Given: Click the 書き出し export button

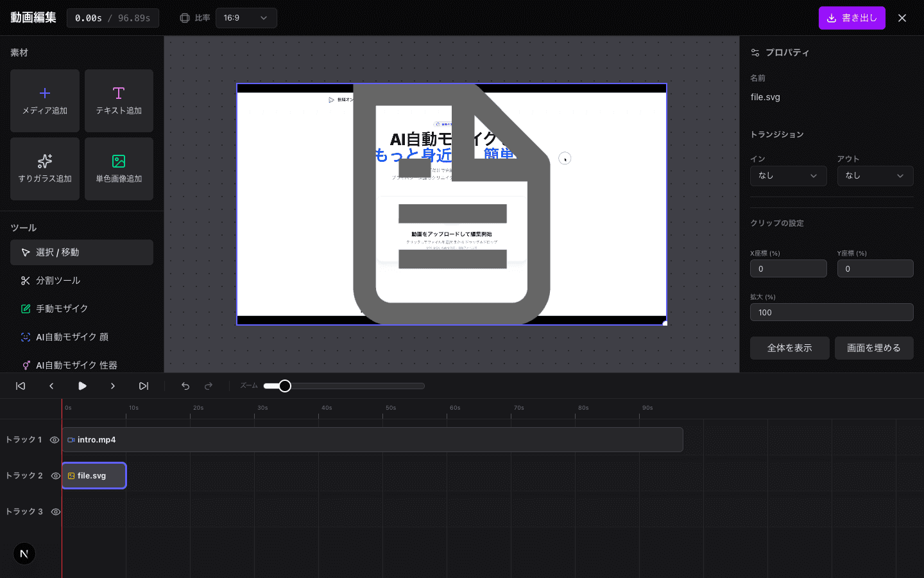Looking at the screenshot, I should click(851, 18).
